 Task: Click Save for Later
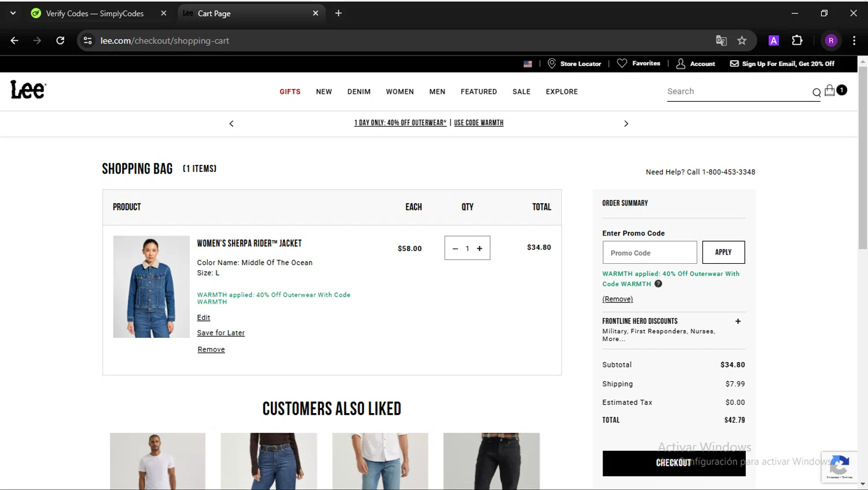pyautogui.click(x=221, y=333)
